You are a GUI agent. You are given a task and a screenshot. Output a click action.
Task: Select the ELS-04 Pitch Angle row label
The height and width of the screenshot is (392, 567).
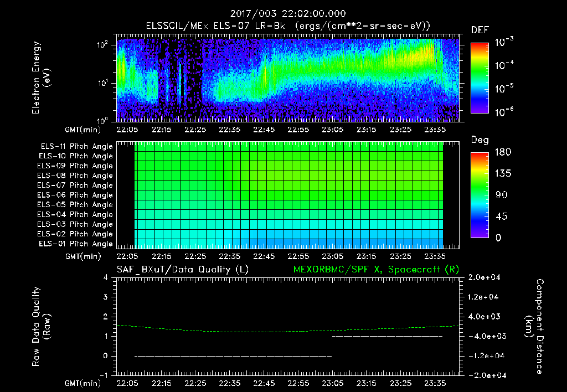(75, 215)
